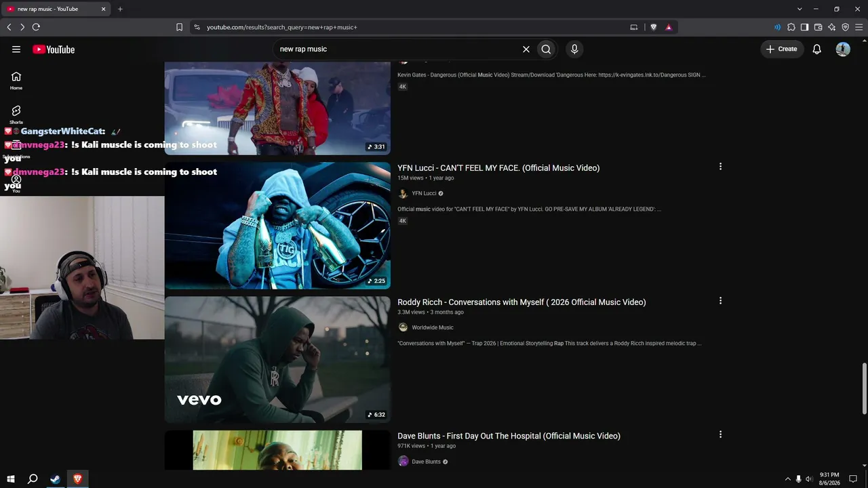Viewport: 868px width, 488px height.
Task: Click the Kevin Gates Dangerous description text
Action: coord(551,75)
